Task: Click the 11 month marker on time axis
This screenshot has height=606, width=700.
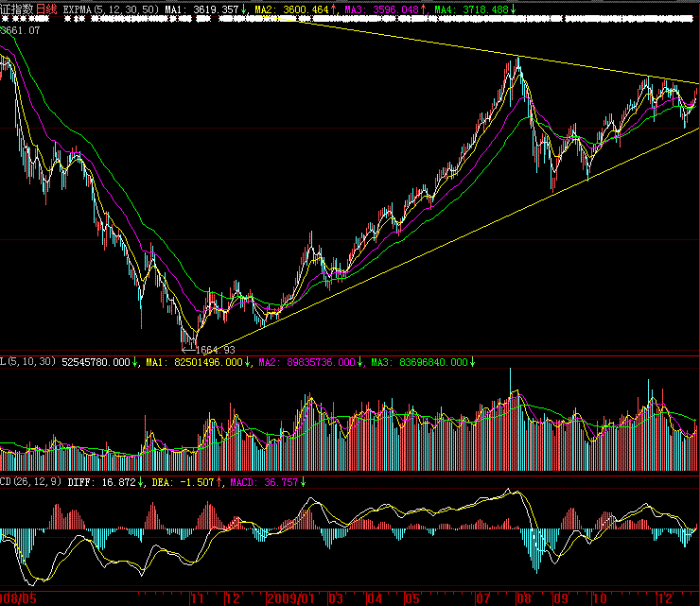Action: (x=198, y=598)
